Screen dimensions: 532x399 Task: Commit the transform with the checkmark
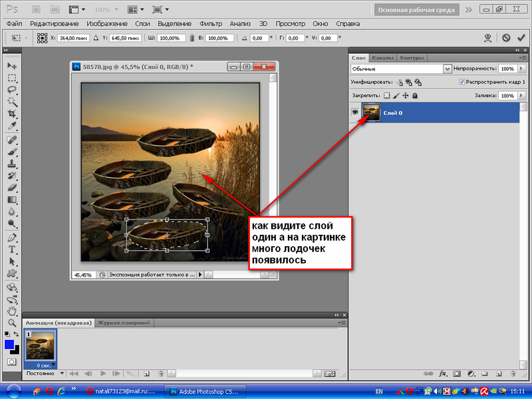[x=521, y=38]
